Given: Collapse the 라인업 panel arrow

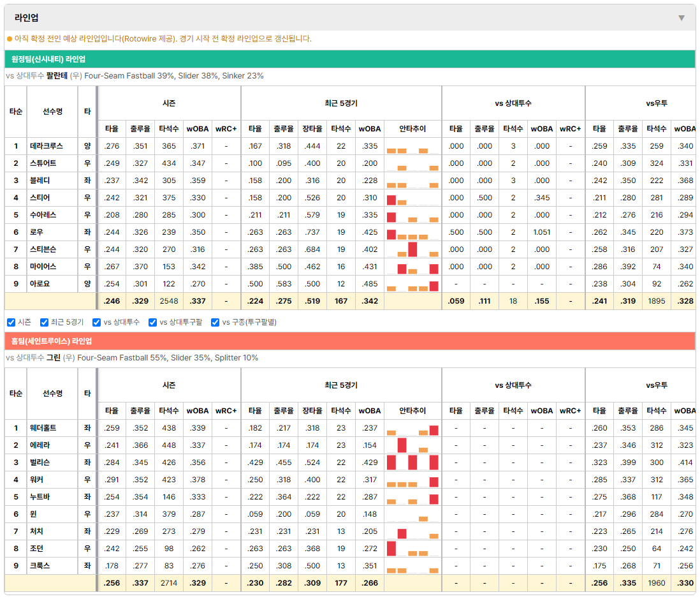Looking at the screenshot, I should coord(682,18).
